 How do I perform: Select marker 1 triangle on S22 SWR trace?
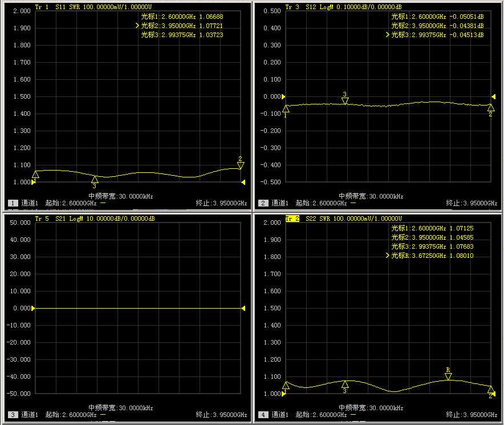pyautogui.click(x=286, y=386)
